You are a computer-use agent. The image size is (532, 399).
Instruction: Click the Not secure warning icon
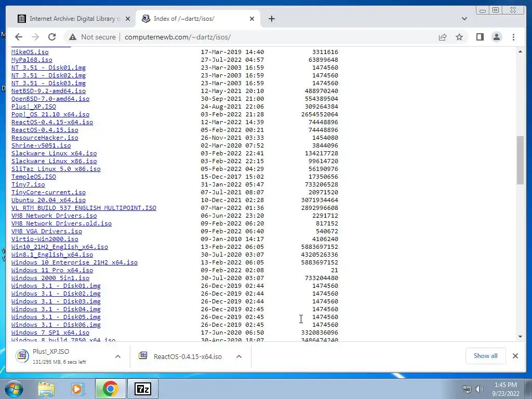[x=72, y=37]
